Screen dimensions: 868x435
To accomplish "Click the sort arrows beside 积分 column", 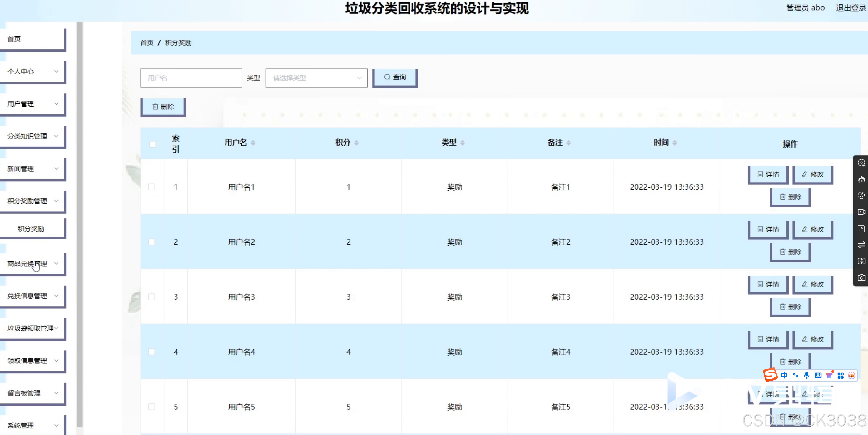I will [356, 143].
